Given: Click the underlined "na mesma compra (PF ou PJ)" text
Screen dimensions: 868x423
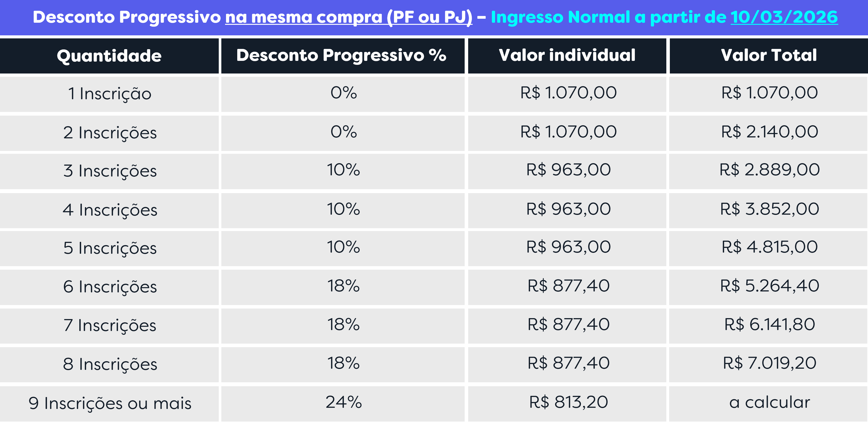Looking at the screenshot, I should [x=348, y=17].
